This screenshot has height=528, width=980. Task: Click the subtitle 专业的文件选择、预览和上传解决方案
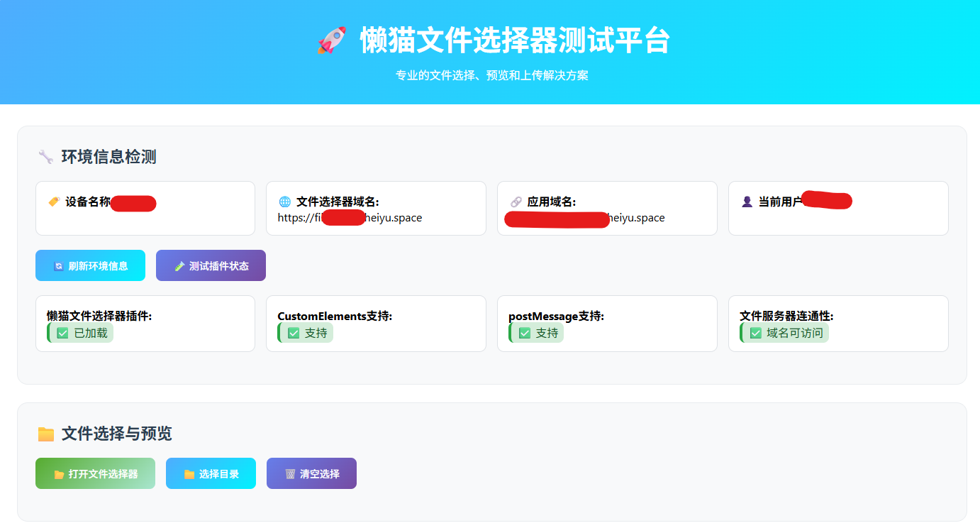coord(492,75)
